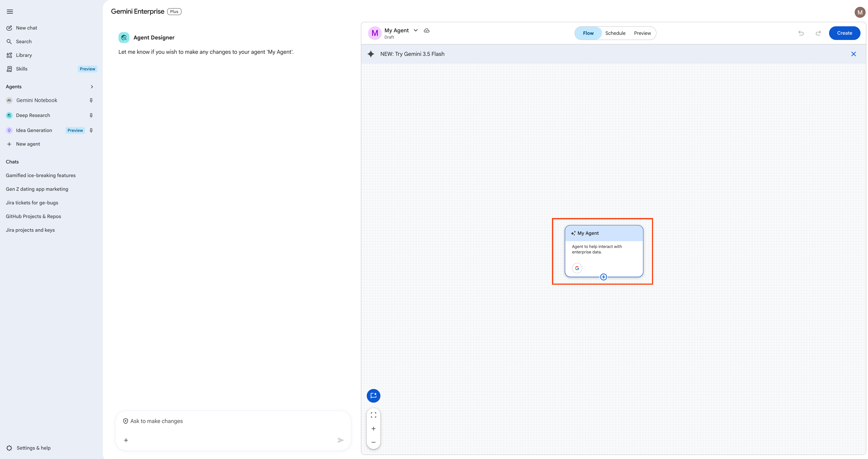Click the Agent Designer avatar icon
The height and width of the screenshot is (459, 868).
click(124, 37)
